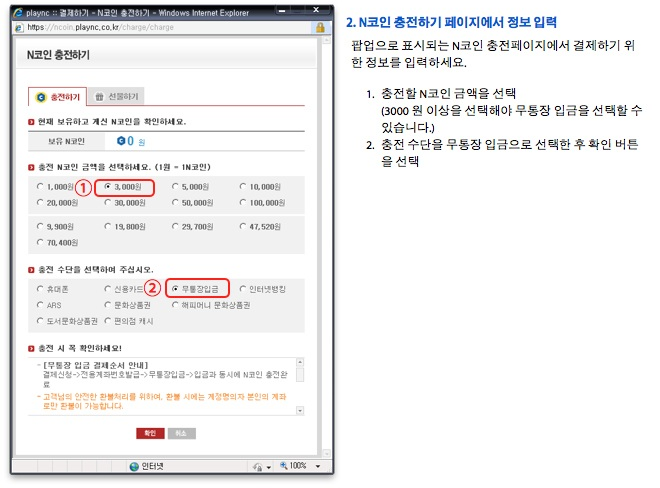Click the orange refund notice text
Viewport: 660px width, 488px height.
tap(164, 401)
